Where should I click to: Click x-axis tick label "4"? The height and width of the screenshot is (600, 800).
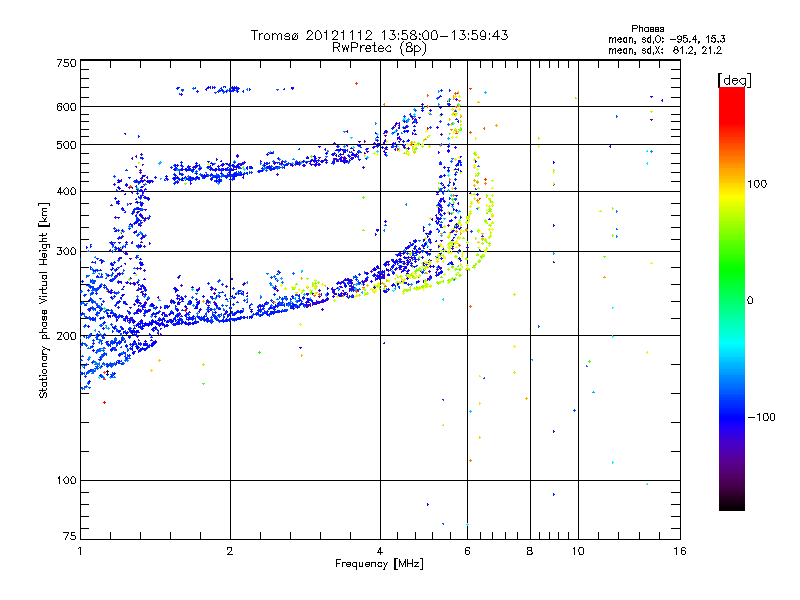tap(380, 551)
